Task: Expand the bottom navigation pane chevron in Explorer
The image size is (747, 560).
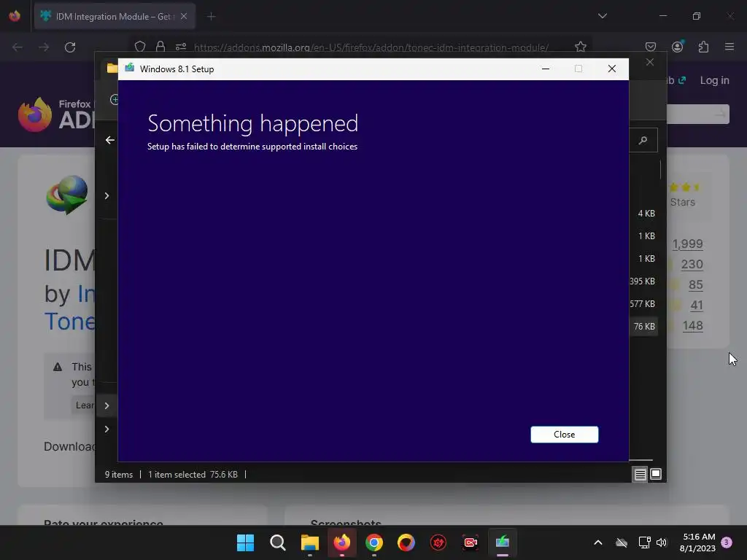Action: click(x=107, y=429)
